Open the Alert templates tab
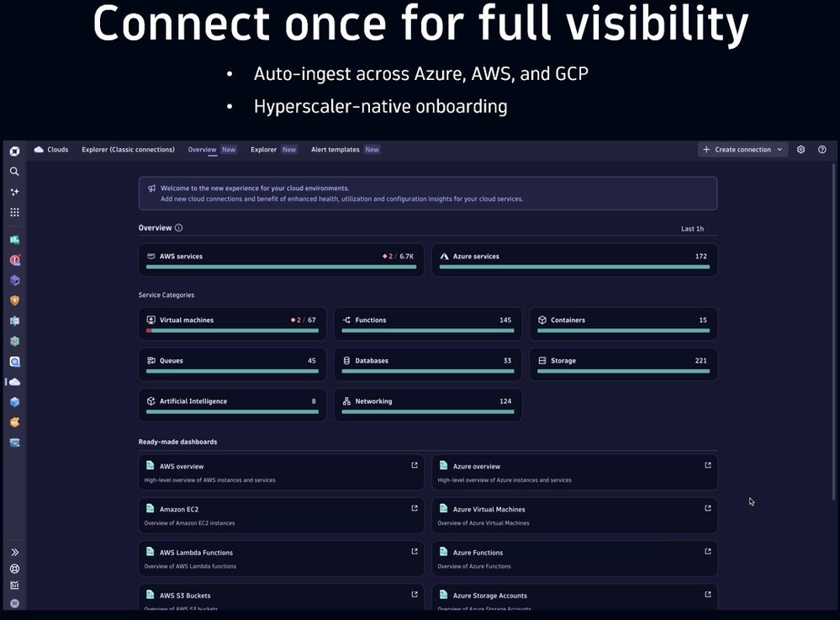Image resolution: width=840 pixels, height=620 pixels. pyautogui.click(x=345, y=150)
